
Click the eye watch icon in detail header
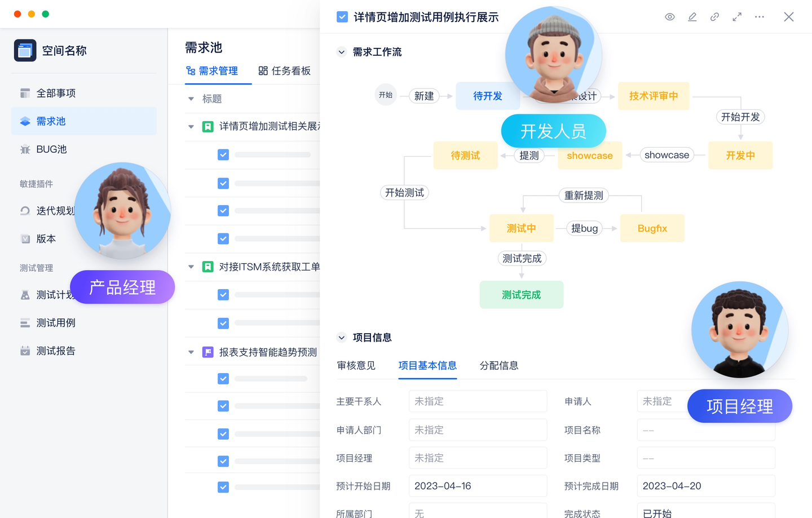click(669, 17)
